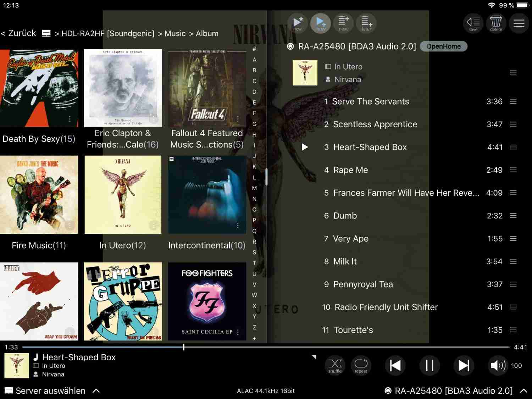Click handle icon for Frances Farmer track
The width and height of the screenshot is (532, 399).
tap(513, 193)
